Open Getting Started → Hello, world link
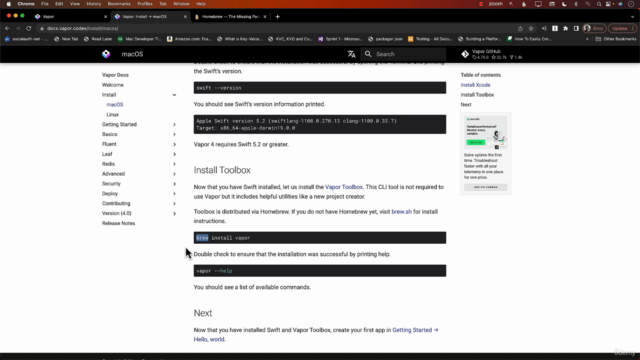The image size is (640, 360). (x=316, y=334)
